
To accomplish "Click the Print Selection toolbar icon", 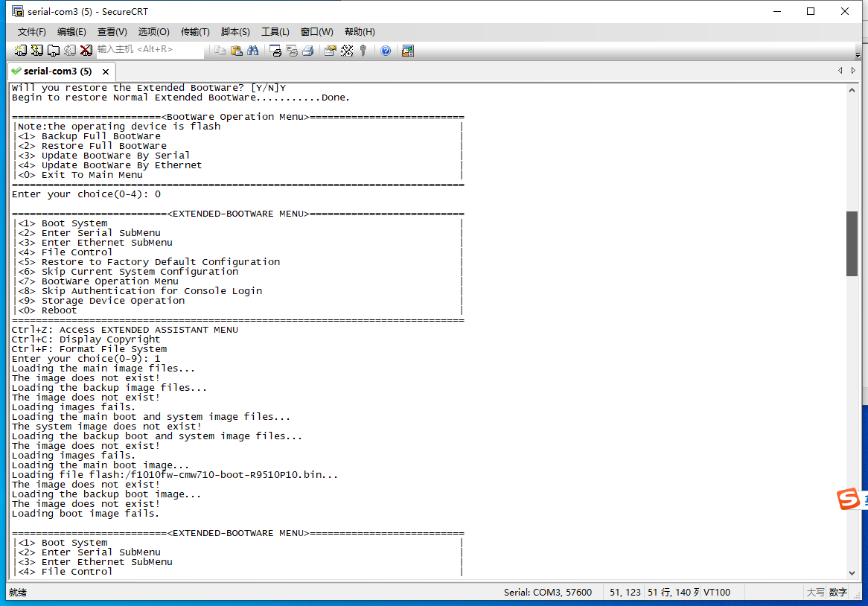I will [292, 51].
